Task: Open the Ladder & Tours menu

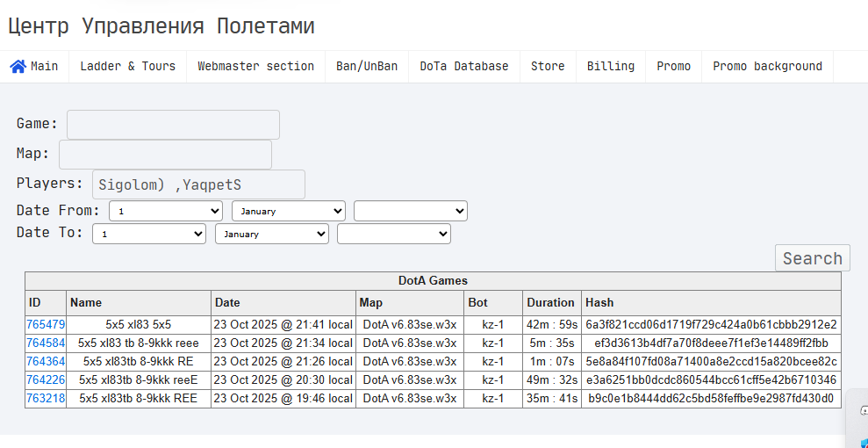Action: pos(127,67)
